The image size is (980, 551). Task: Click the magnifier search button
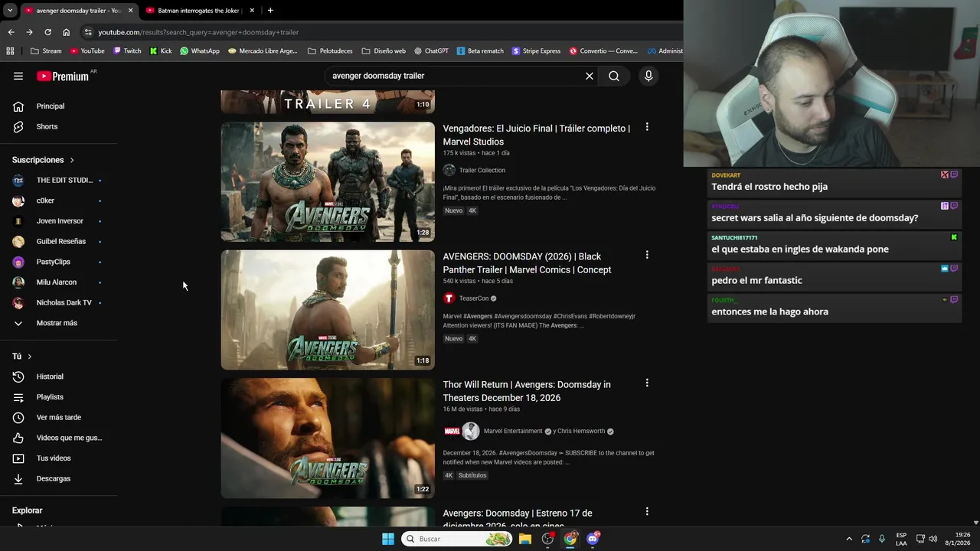(614, 76)
